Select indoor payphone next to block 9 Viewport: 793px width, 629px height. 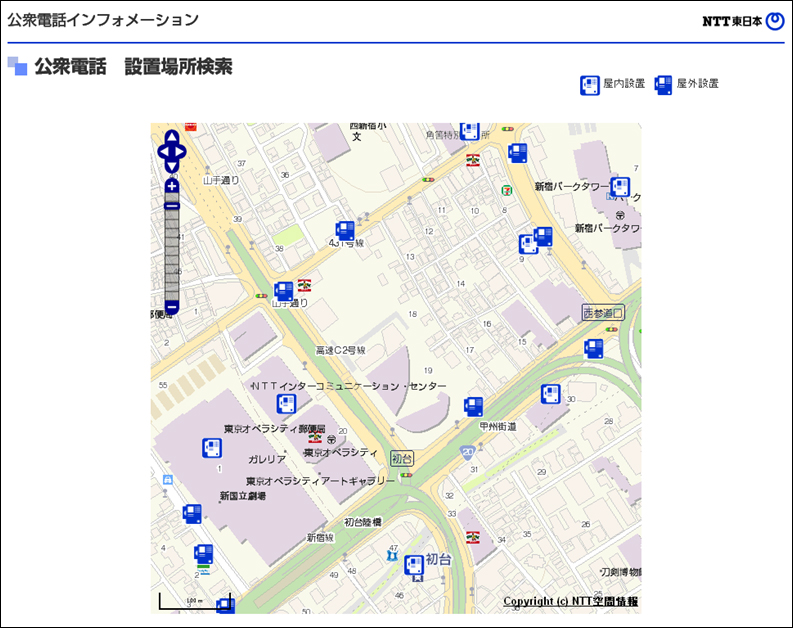point(527,245)
